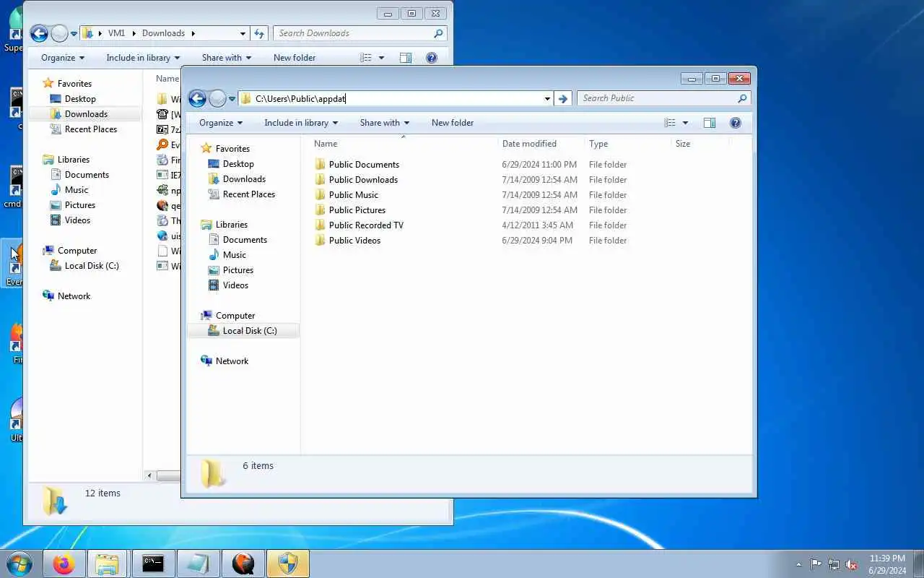
Task: Open Include in library in Downloads window
Action: [x=143, y=58]
